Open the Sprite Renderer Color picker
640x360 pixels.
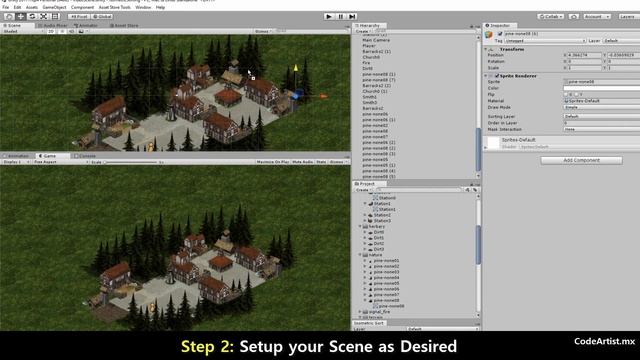pos(602,88)
